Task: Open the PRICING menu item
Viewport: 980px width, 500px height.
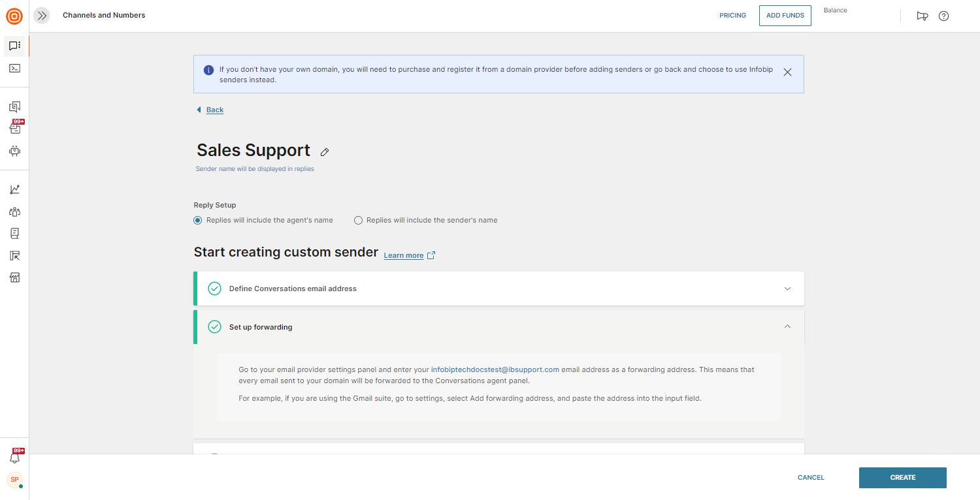Action: (x=732, y=16)
